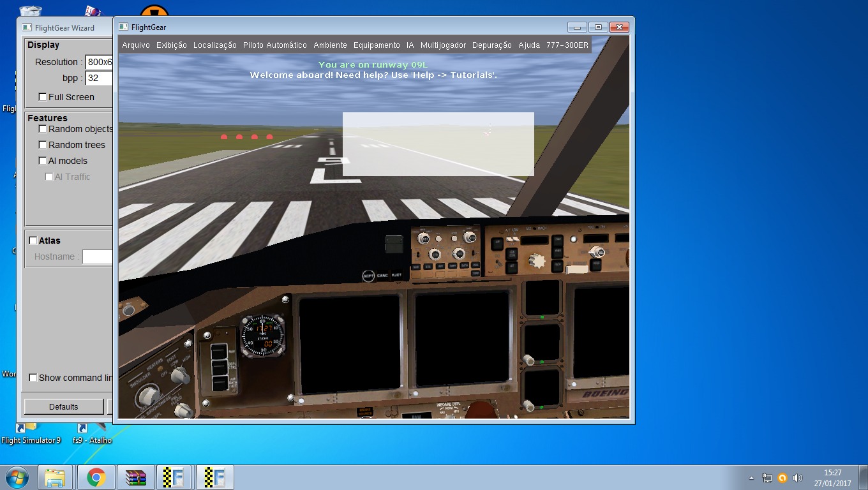Click the knob beside the bottom standby display
Image resolution: width=868 pixels, height=490 pixels.
[528, 405]
